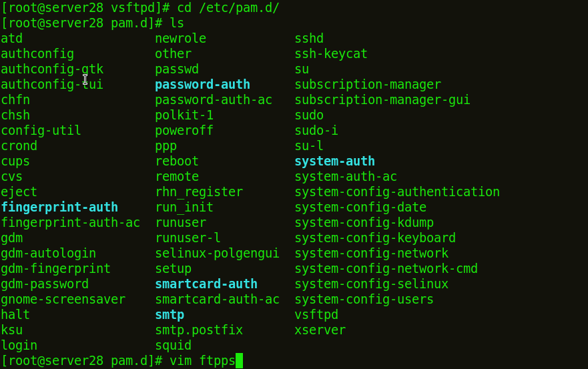588x369 pixels.
Task: Click the subscription-manager-gui entry
Action: (382, 99)
